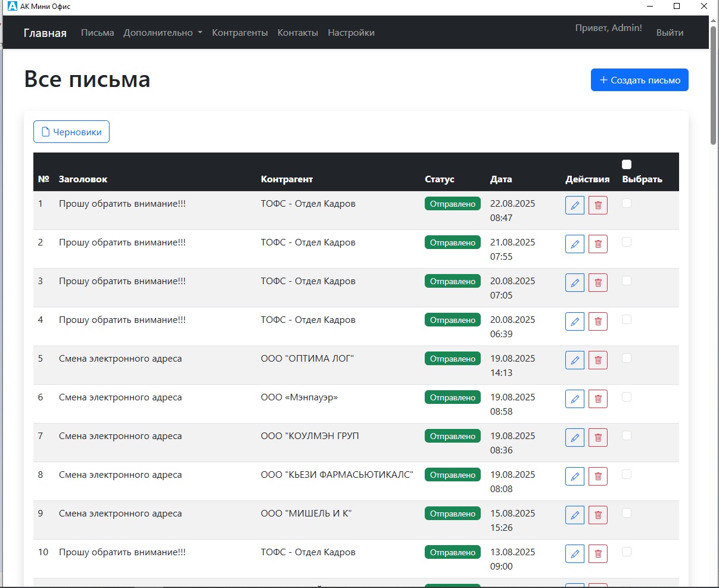Edit the ООО "КОУЛМЭН ГРУП letter

575,438
